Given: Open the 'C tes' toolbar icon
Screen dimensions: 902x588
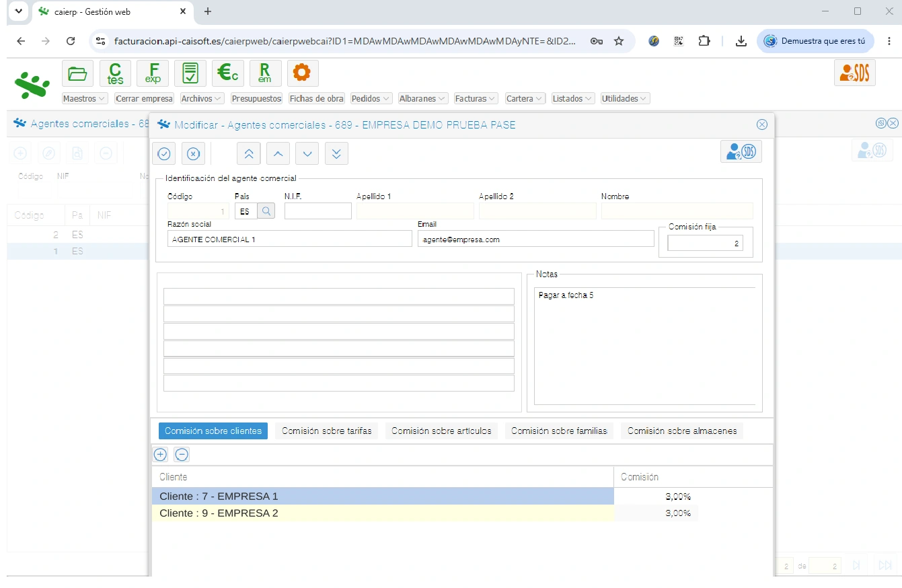Looking at the screenshot, I should pyautogui.click(x=115, y=73).
